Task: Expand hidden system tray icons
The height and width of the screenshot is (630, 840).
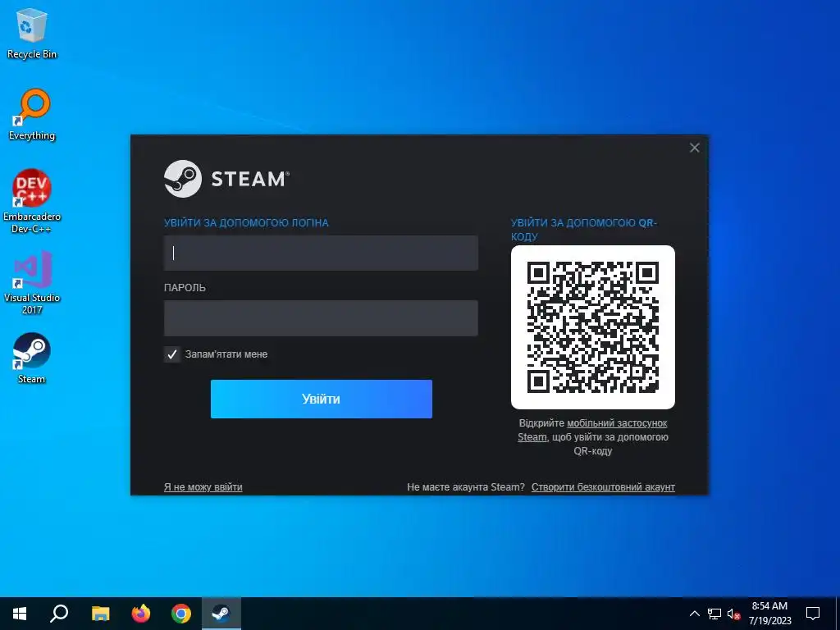Action: 694,614
